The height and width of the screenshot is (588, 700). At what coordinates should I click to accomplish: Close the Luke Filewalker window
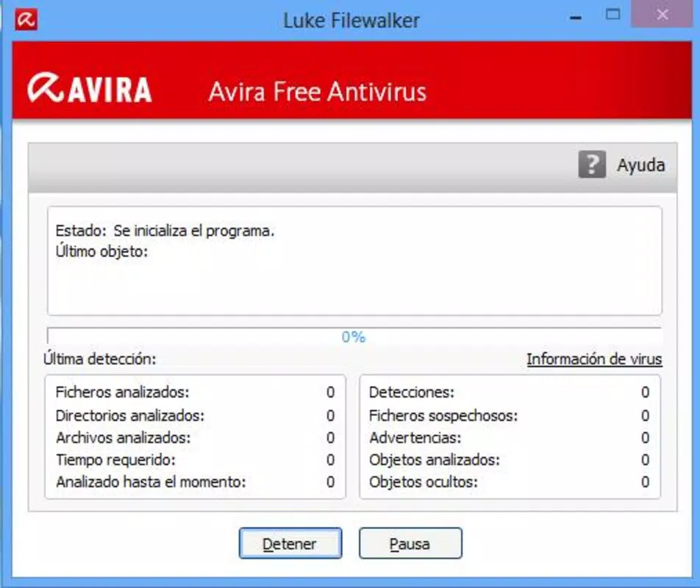(662, 14)
